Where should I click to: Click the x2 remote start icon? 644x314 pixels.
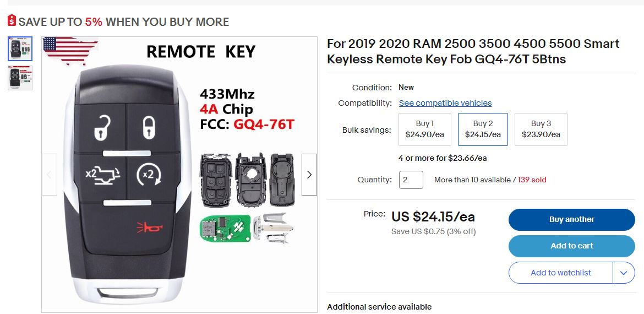[149, 175]
